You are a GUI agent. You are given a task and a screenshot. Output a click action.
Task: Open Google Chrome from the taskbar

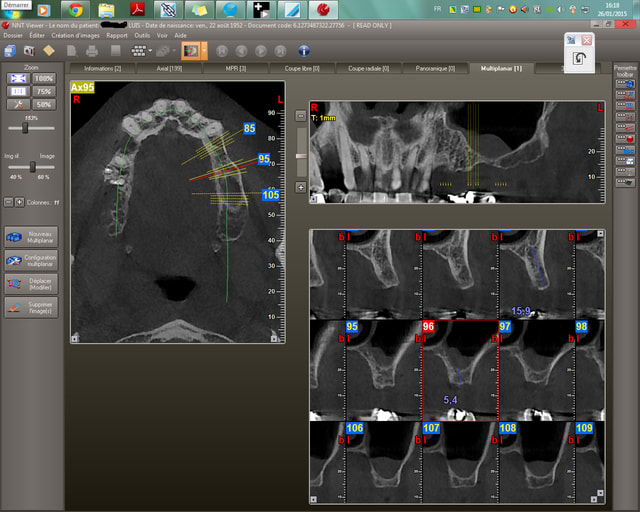[75, 11]
